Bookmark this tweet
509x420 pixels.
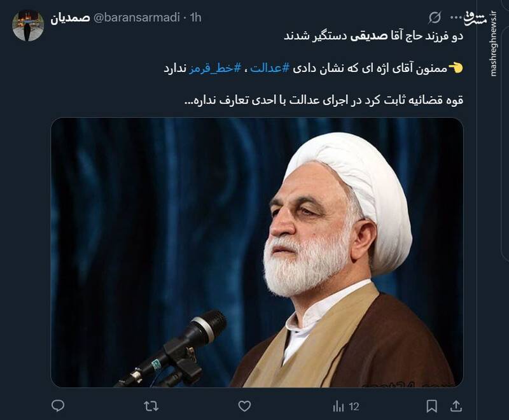point(431,406)
